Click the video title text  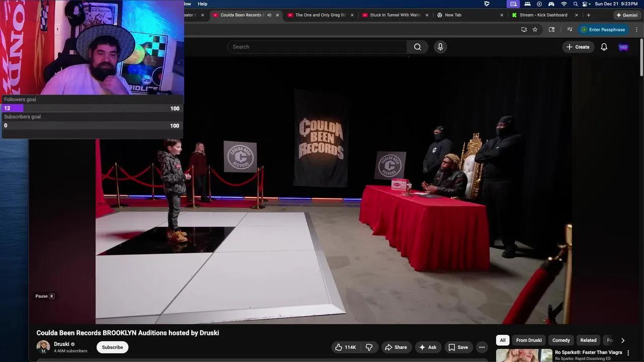point(128,333)
